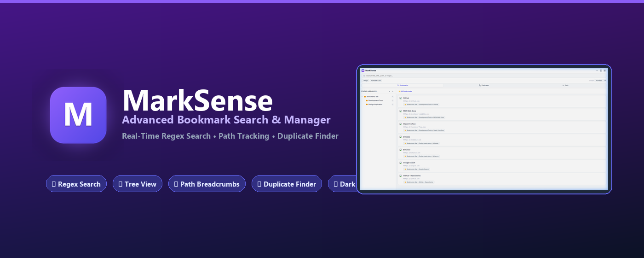Toggle the Regex search option
This screenshot has height=258, width=644.
coord(365,81)
